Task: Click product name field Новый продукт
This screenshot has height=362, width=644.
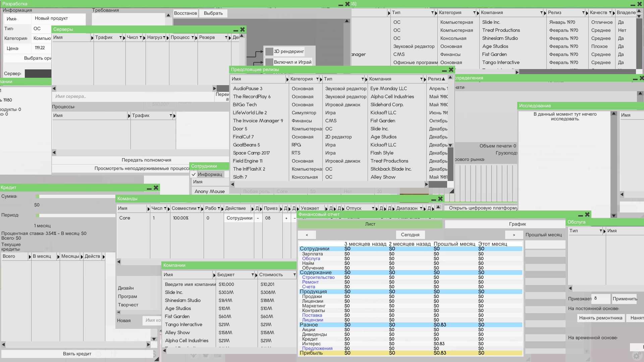Action: point(59,18)
